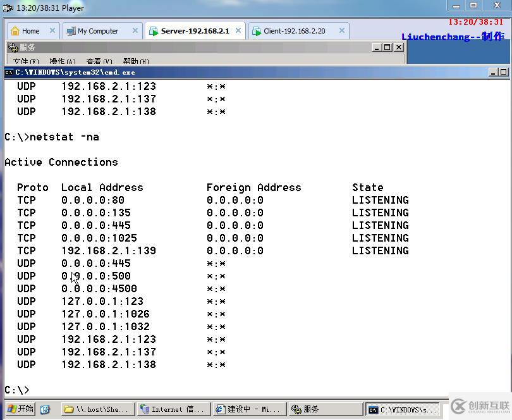Select the Server-192.168.2.1 tab

pos(195,31)
